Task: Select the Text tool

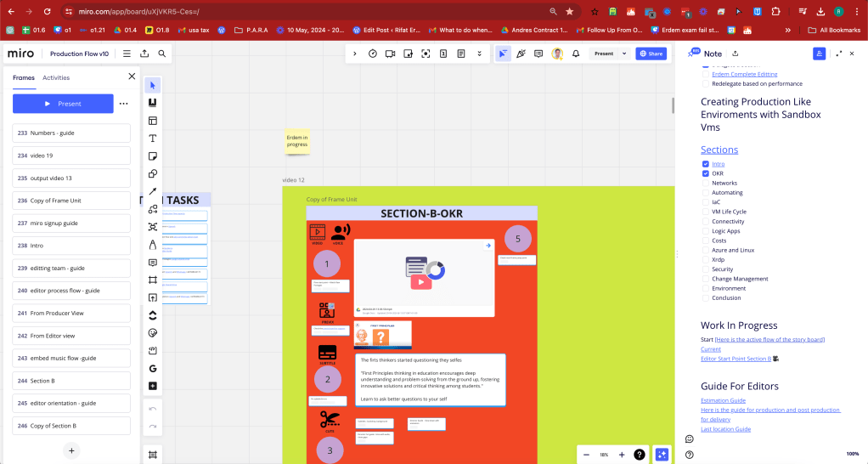Action: (x=153, y=139)
